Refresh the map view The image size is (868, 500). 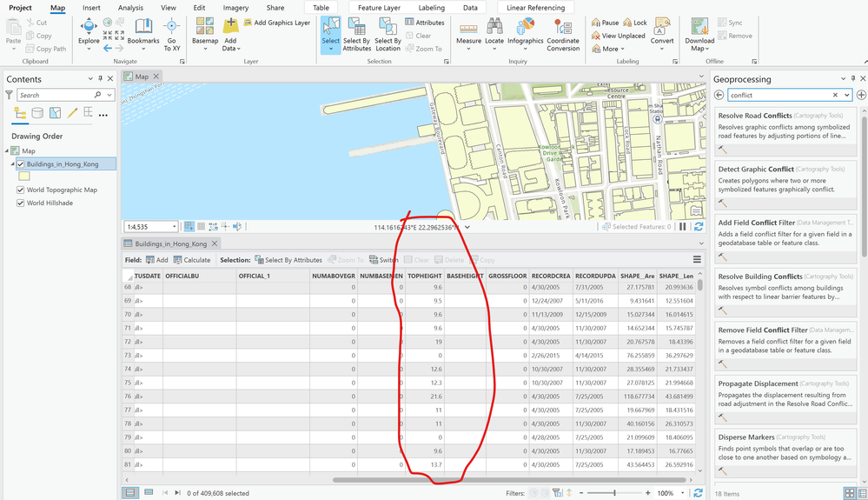(x=699, y=227)
